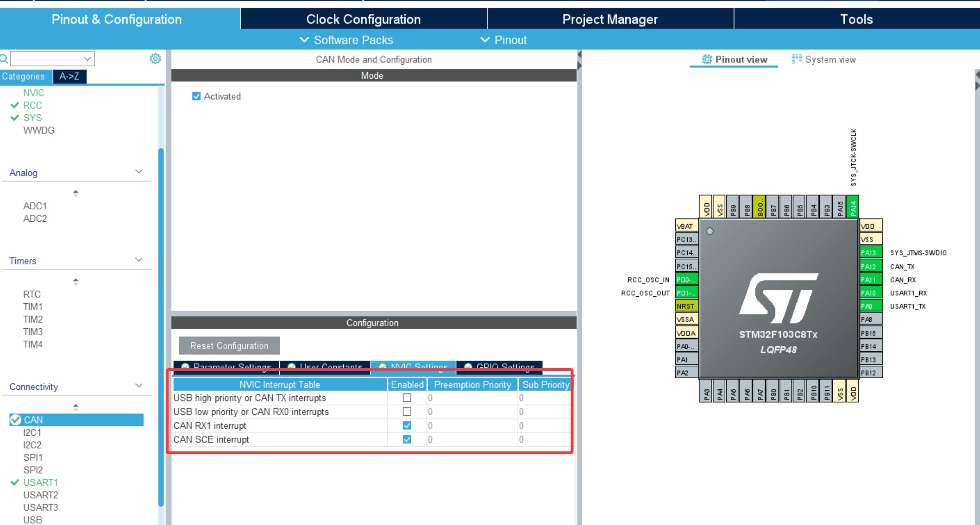Click the sort arrows under Timers
Screen dimensions: 980x525
pos(75,281)
